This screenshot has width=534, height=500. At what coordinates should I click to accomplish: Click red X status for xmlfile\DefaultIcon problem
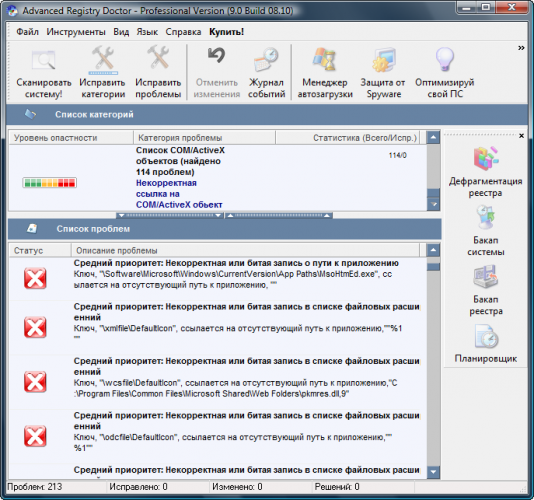35,327
